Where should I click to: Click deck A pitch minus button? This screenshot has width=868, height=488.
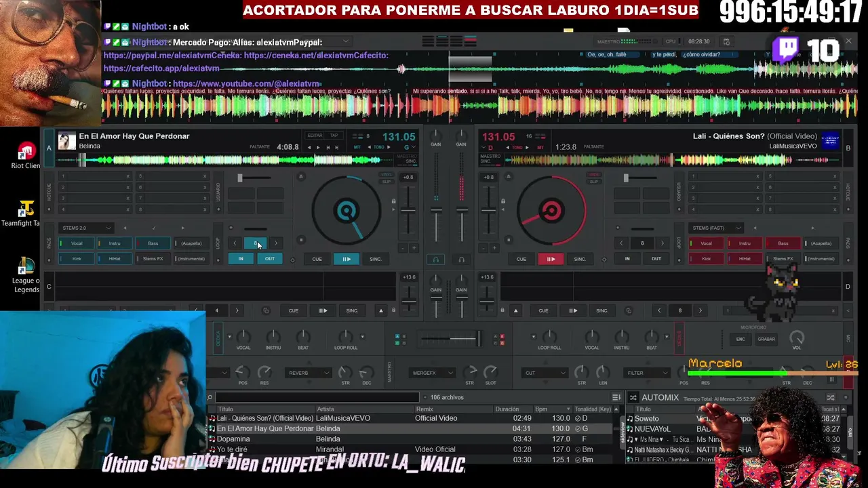[403, 248]
